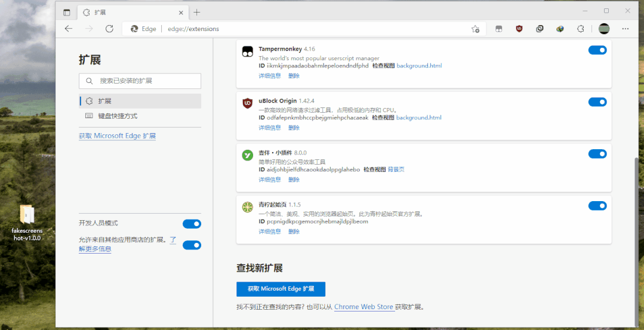The height and width of the screenshot is (330, 644).
Task: Open the Chrome Web Store link
Action: 363,307
